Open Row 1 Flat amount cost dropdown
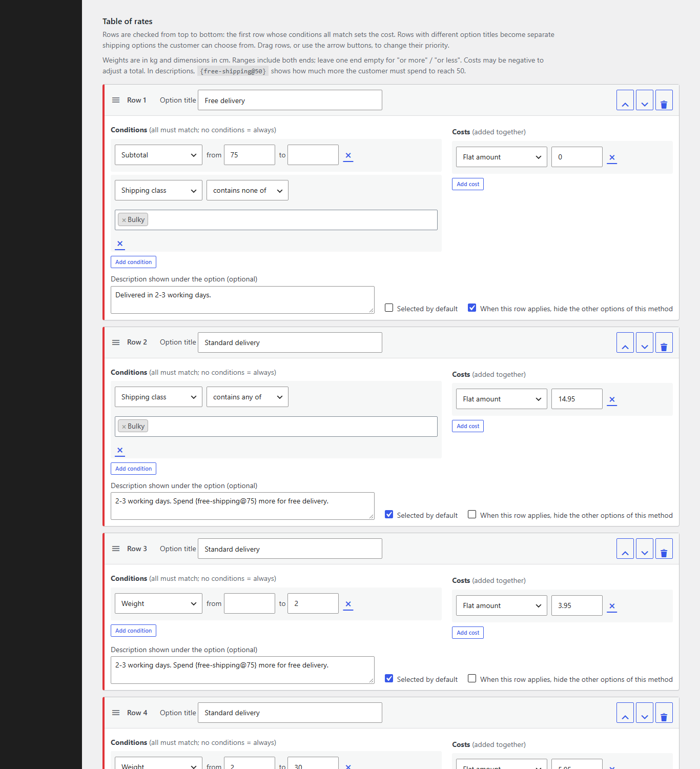 pyautogui.click(x=502, y=157)
